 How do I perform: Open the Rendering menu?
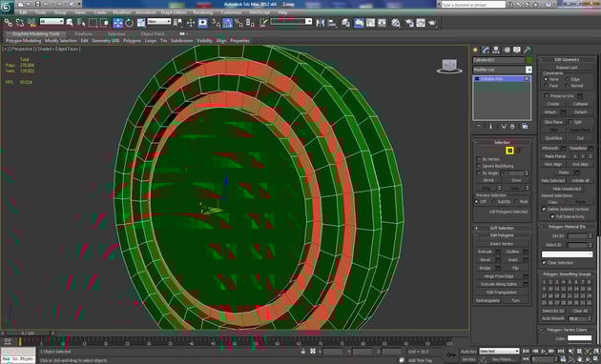203,12
